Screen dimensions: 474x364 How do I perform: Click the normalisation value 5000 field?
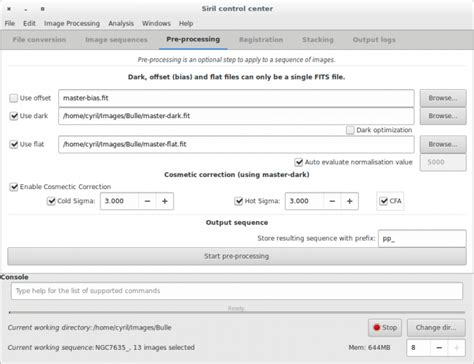[x=443, y=162]
